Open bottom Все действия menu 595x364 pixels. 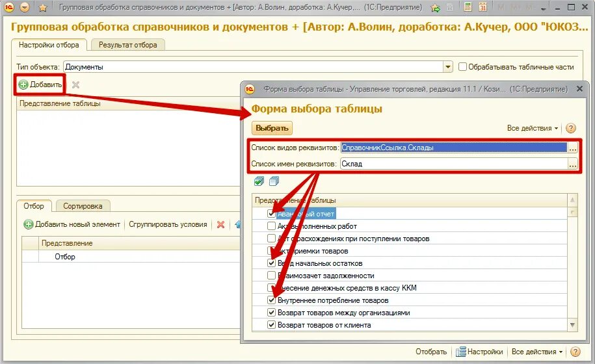tap(537, 352)
